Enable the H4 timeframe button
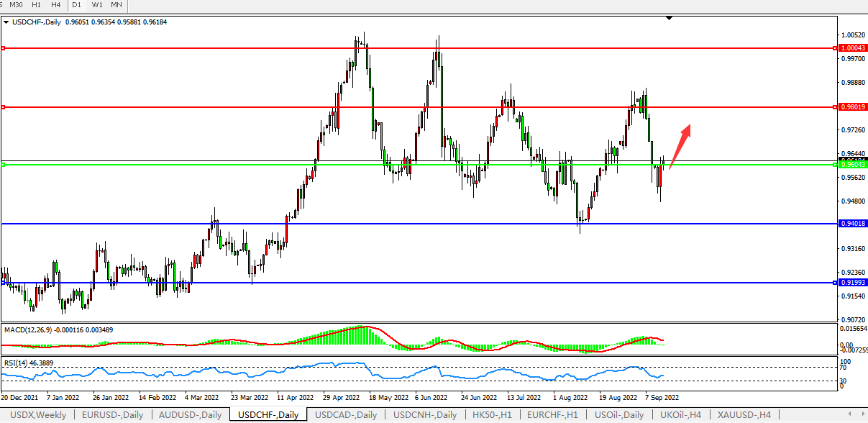868x423 pixels. 55,5
